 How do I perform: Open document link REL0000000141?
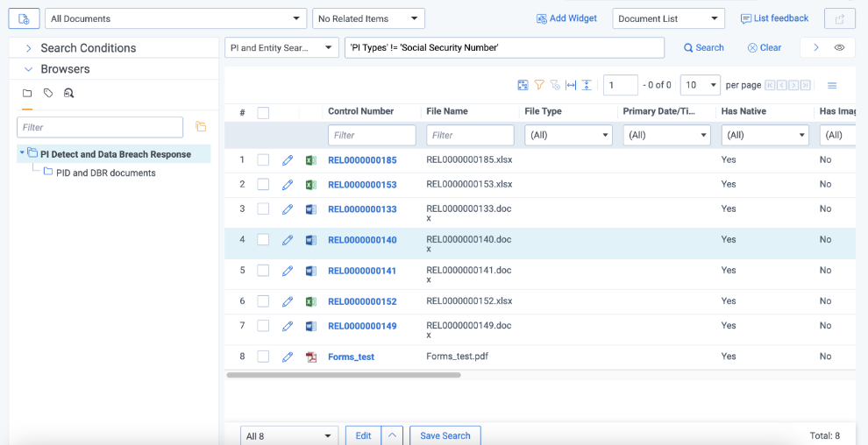click(x=362, y=271)
